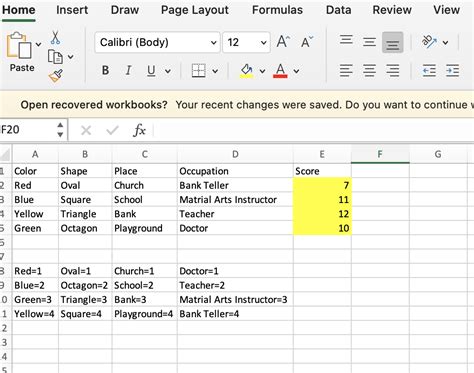Screen dimensions: 474x373
Task: Align text right
Action: pyautogui.click(x=393, y=70)
